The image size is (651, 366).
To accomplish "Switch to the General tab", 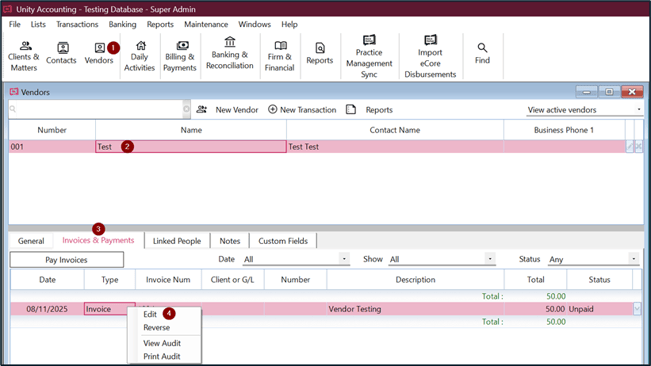I will click(31, 241).
